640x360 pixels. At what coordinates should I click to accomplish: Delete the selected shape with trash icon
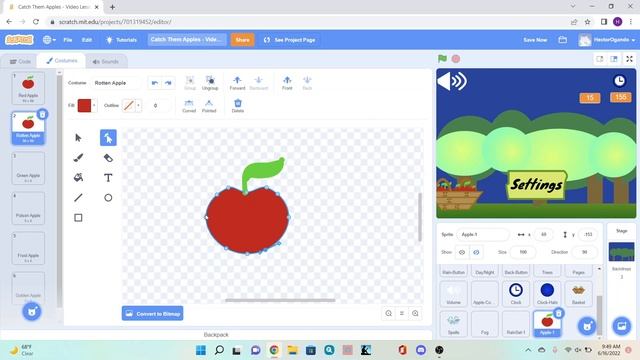(238, 105)
